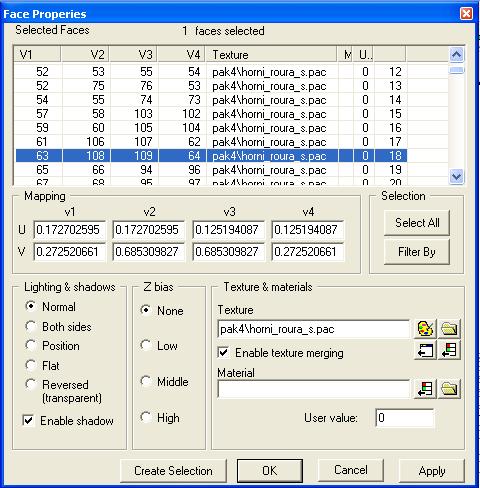
Task: Click highlighted face row number 18
Action: pos(211,156)
